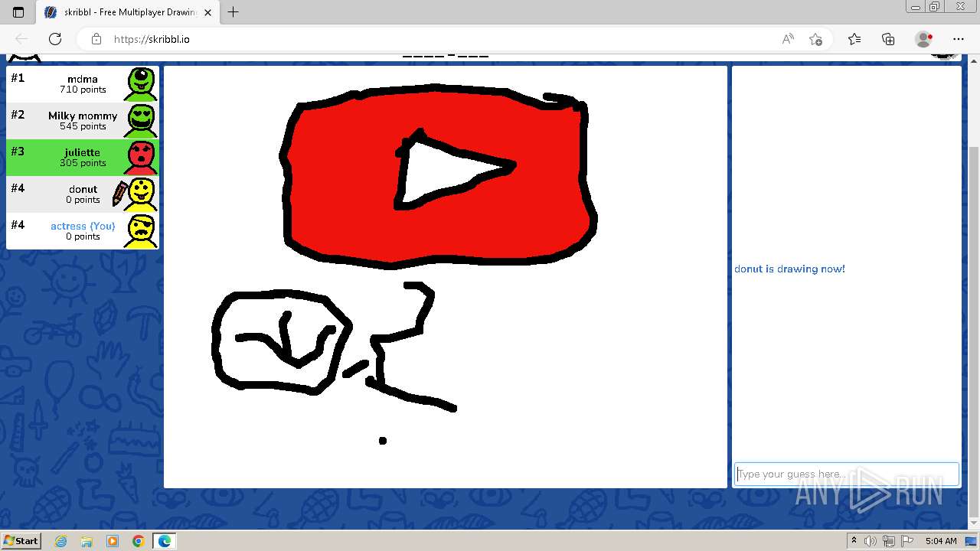Screen dimensions: 980x551
Task: Click donut's yellow smiling avatar
Action: coord(142,194)
